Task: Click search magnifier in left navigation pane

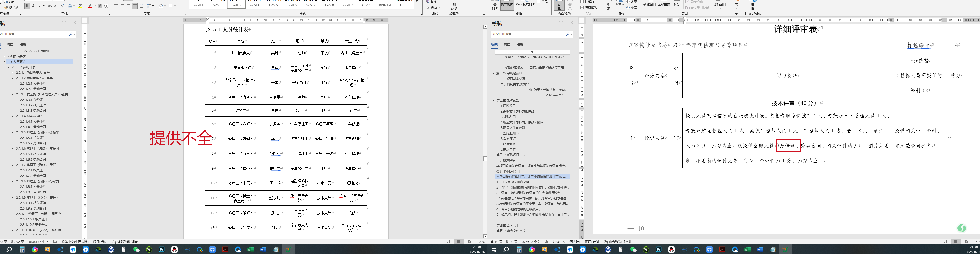Action: point(70,34)
